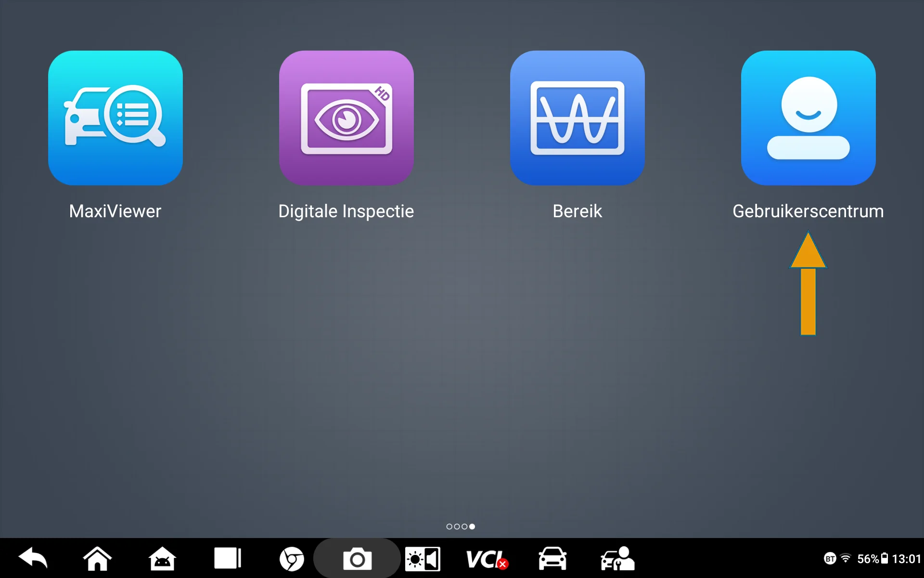This screenshot has width=924, height=578.
Task: Take a screenshot with camera icon
Action: [x=357, y=559]
